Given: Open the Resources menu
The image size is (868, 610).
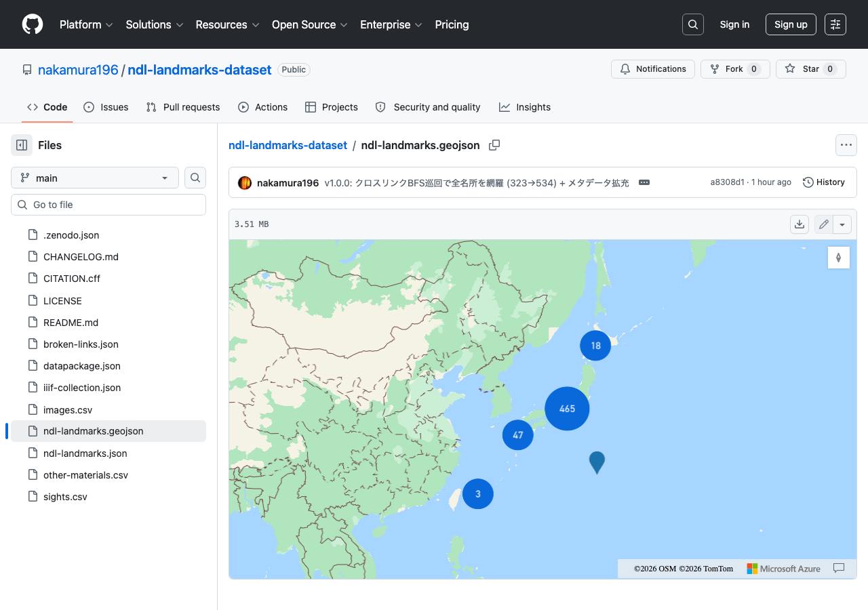Looking at the screenshot, I should tap(227, 24).
